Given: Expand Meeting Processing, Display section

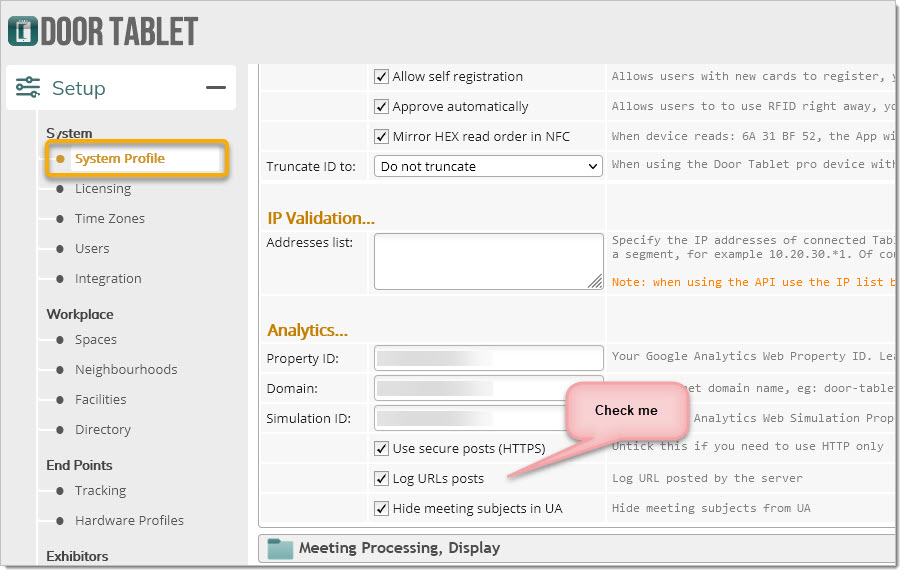Looking at the screenshot, I should point(399,548).
